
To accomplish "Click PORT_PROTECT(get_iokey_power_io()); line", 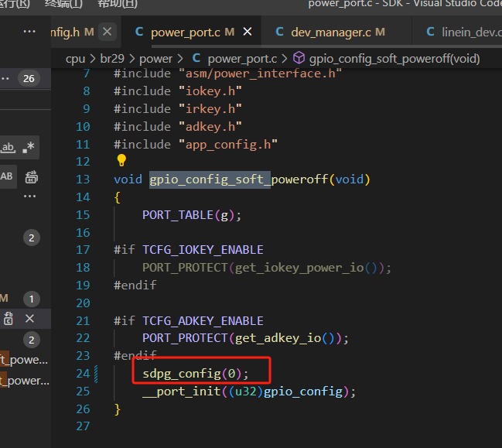I will [267, 268].
